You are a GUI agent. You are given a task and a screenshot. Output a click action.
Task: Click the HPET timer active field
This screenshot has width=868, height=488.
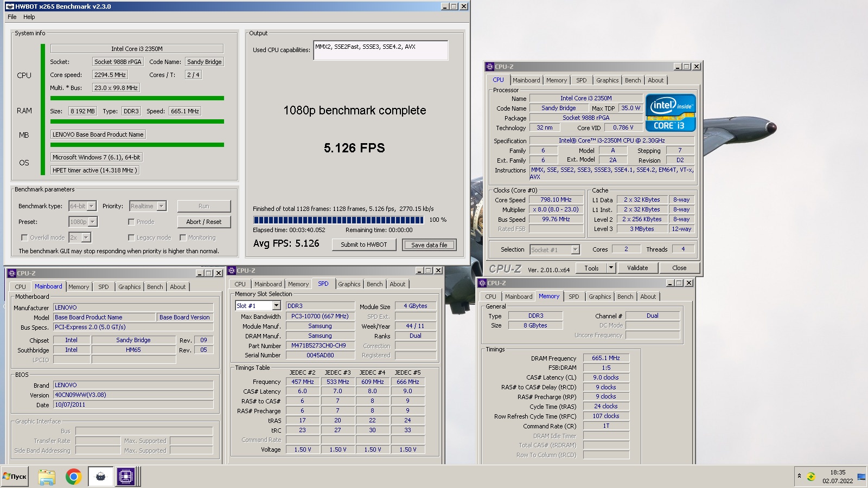pyautogui.click(x=95, y=170)
